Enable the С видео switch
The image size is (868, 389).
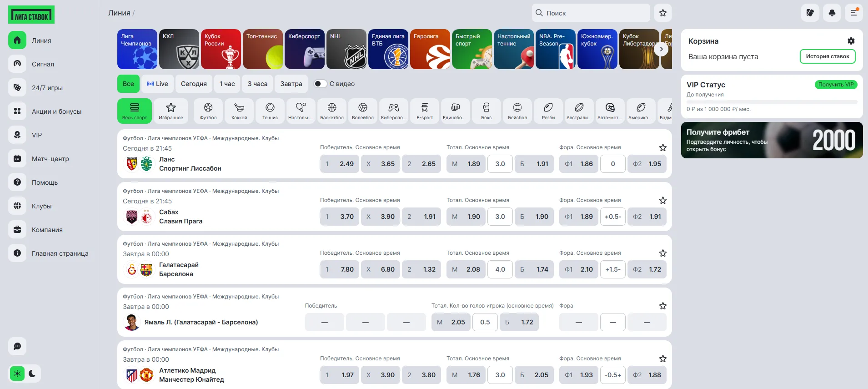pyautogui.click(x=320, y=84)
